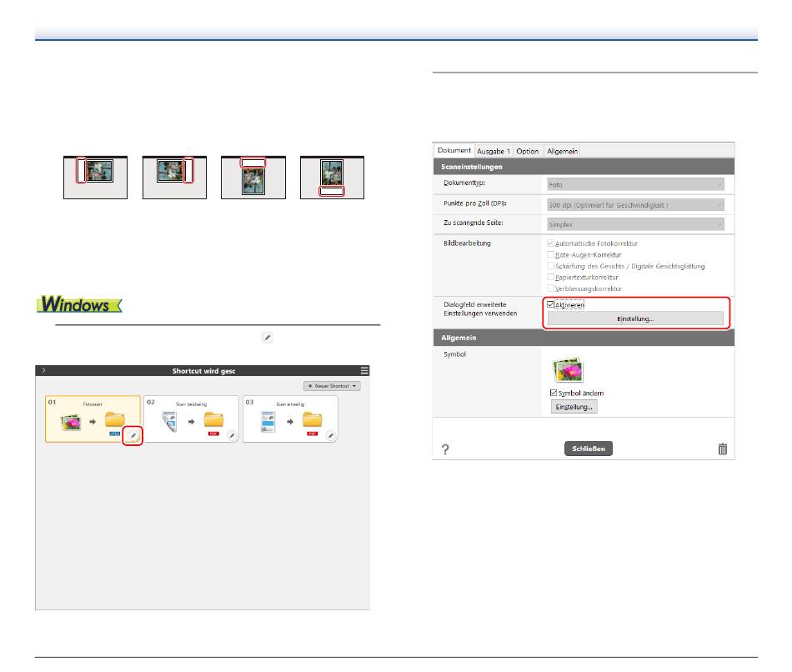
Task: Click the Windows logo banner
Action: [79, 304]
